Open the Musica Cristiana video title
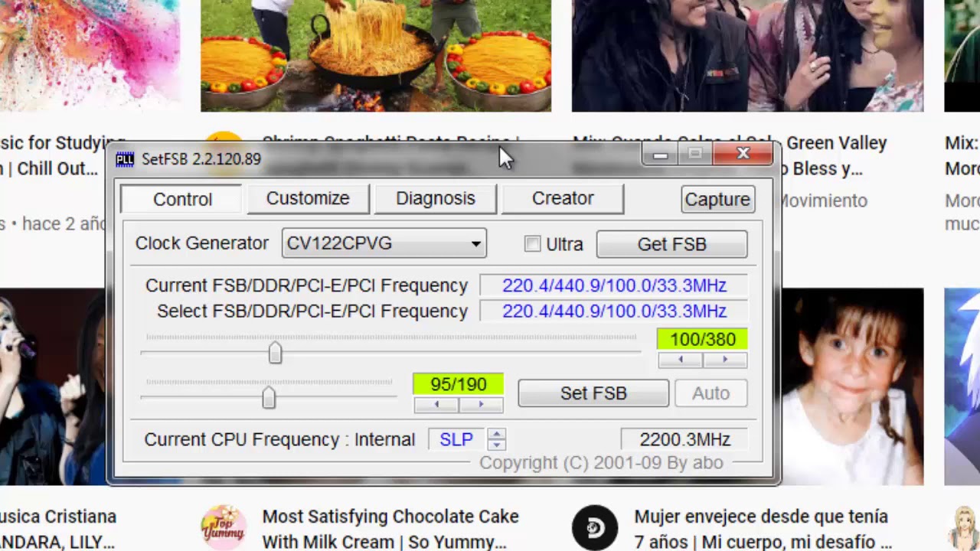980x551 pixels. click(58, 530)
